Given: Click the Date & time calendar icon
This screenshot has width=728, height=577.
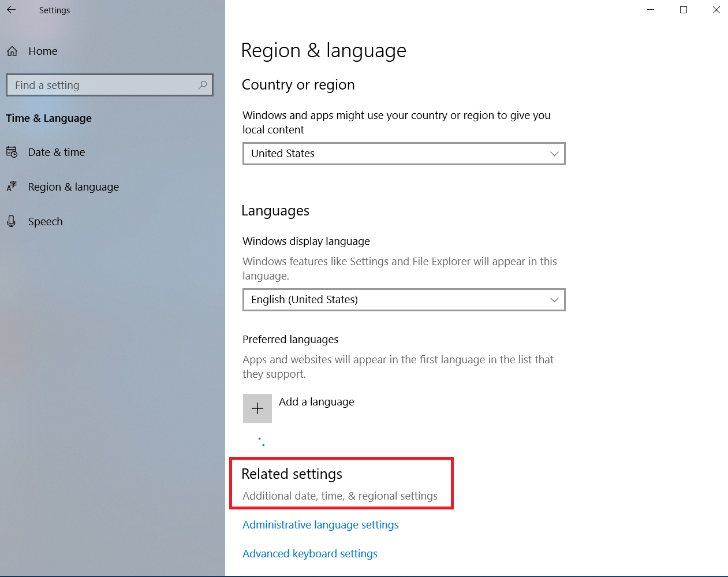Looking at the screenshot, I should tap(12, 152).
